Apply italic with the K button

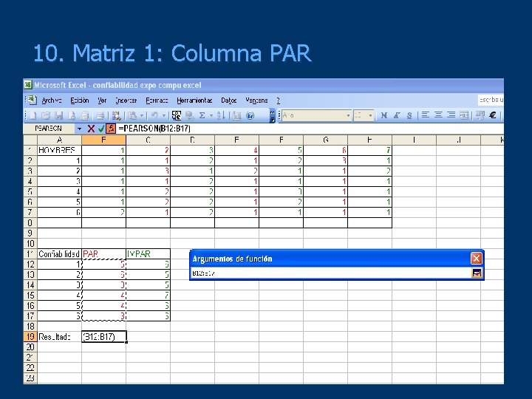pyautogui.click(x=396, y=116)
